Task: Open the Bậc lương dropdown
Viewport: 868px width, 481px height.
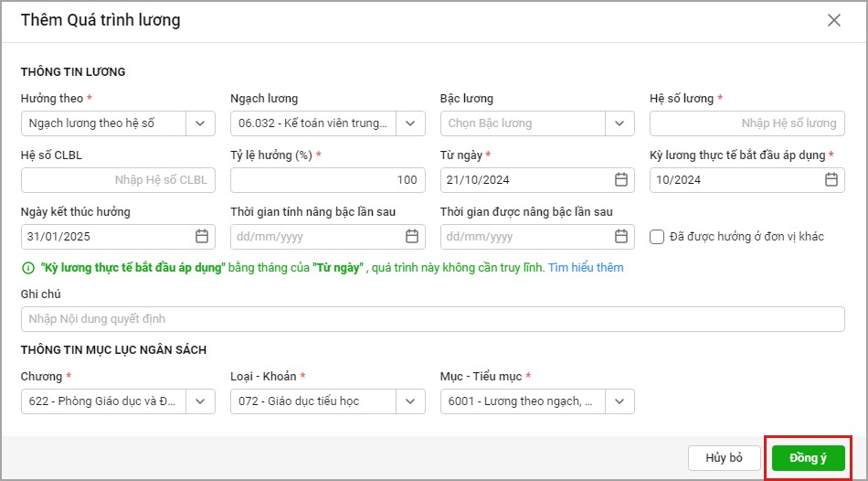Action: [619, 123]
